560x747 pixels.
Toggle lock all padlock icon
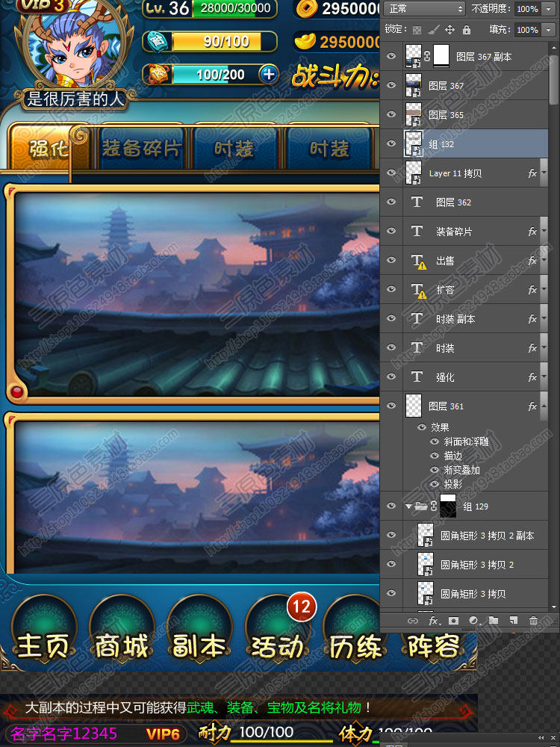point(467,30)
